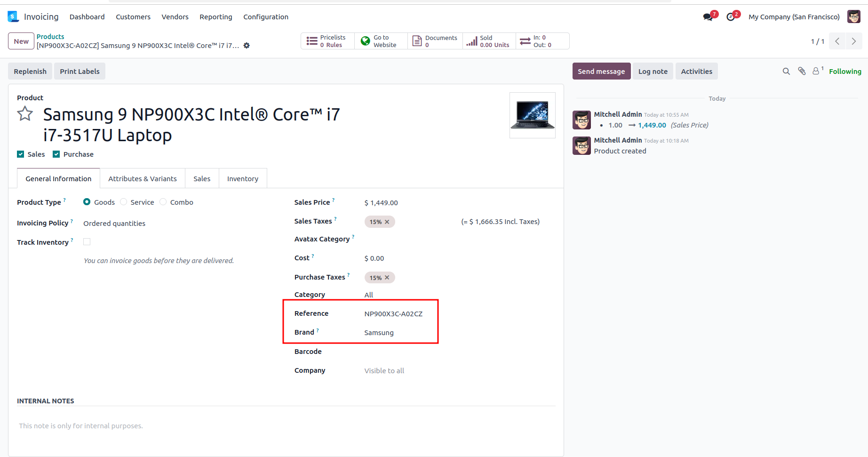Open Activities in chatter
Screen dimensions: 868x457
pyautogui.click(x=697, y=72)
